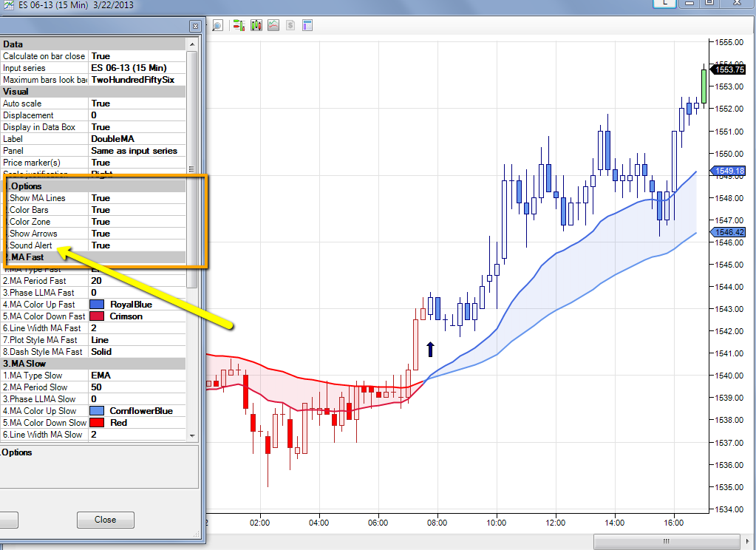Toggle Show MA Lines True value
Viewport: 756px width, 550px height.
coord(137,198)
